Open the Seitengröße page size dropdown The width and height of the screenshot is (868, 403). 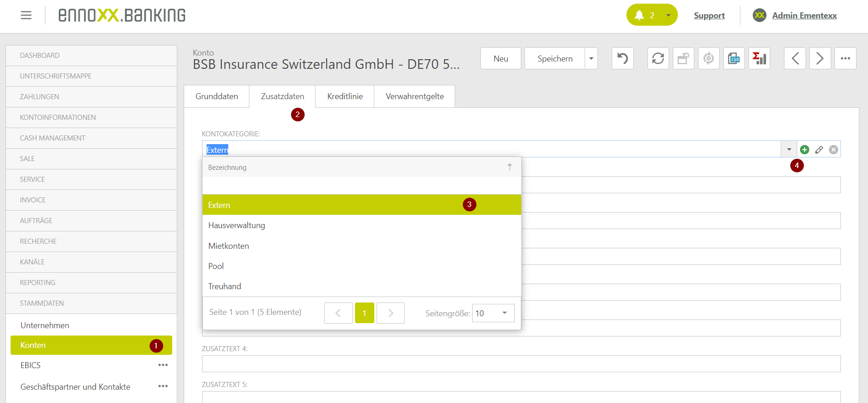pyautogui.click(x=493, y=313)
